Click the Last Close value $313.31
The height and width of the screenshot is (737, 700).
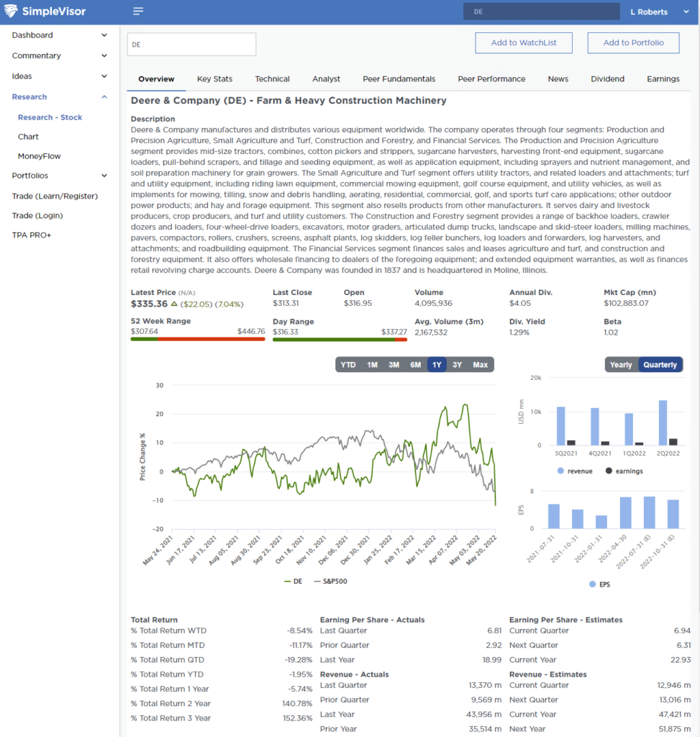(x=286, y=303)
